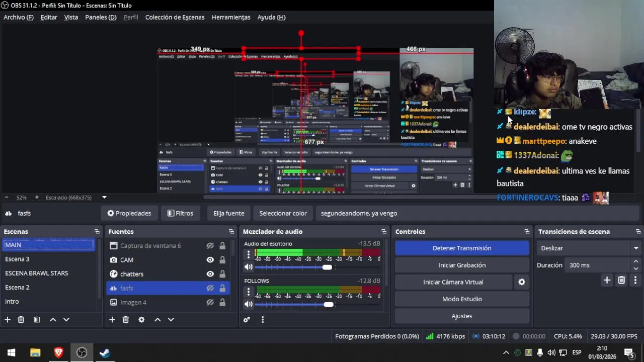Add a new scene with the plus icon
This screenshot has height=362, width=644.
pos(8,320)
